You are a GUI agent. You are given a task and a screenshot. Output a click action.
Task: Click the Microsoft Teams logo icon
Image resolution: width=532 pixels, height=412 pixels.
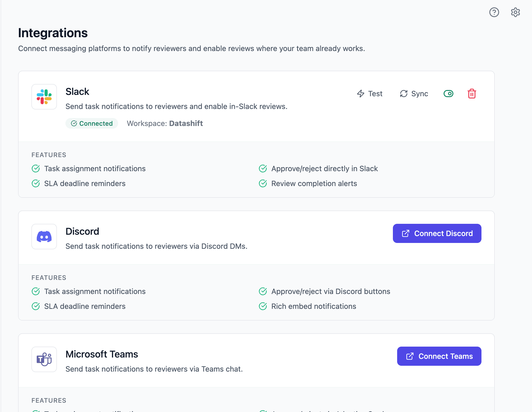click(44, 359)
